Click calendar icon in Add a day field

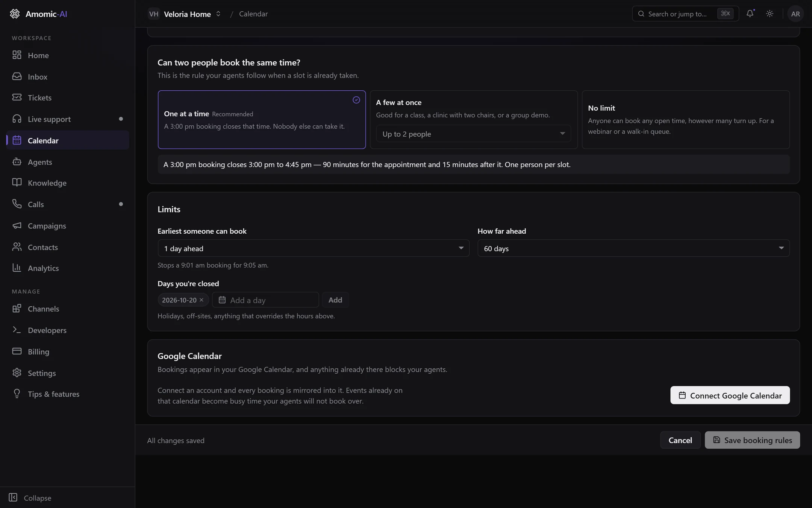[222, 300]
